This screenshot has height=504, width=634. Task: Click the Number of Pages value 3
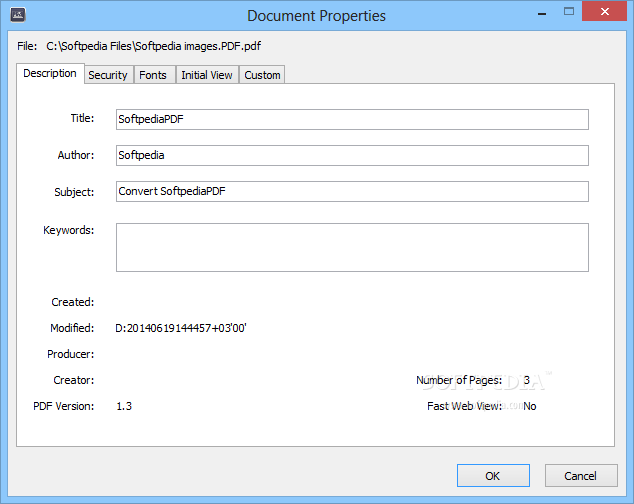coord(526,380)
